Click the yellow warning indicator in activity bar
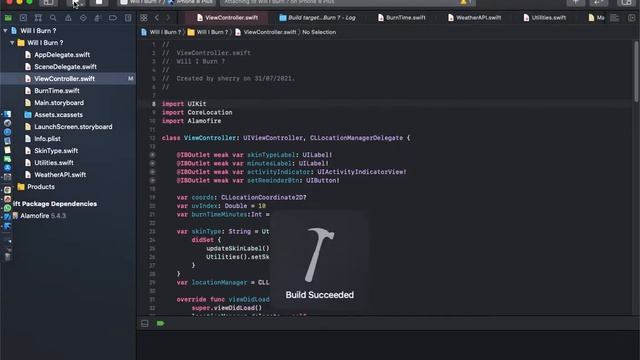This screenshot has width=640, height=360. [x=463, y=2]
